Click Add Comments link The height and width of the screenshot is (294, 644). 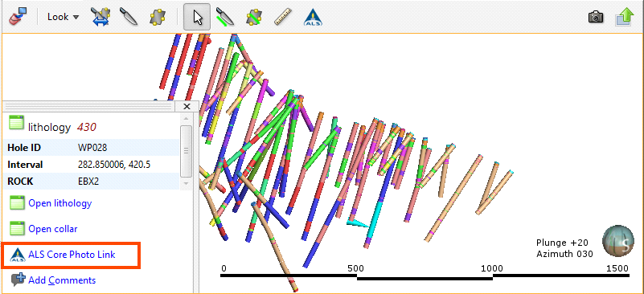(62, 280)
